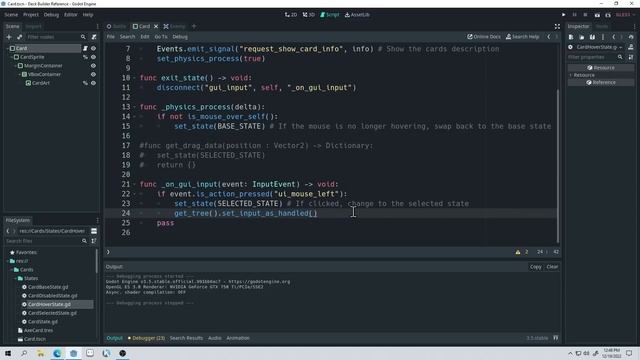This screenshot has height=360, width=640.
Task: Open the Scene menu
Action: pos(11,15)
